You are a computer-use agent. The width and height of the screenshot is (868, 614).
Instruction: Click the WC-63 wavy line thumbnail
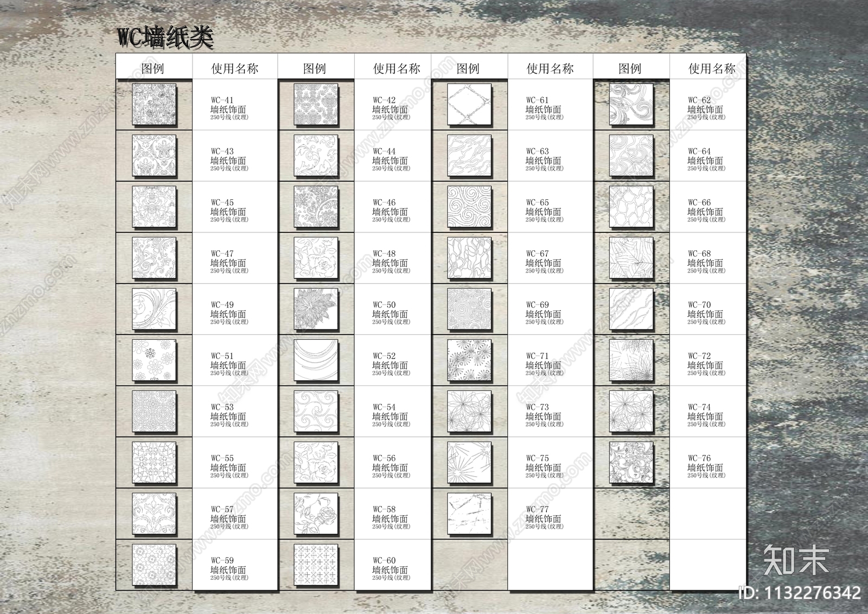coord(469,155)
